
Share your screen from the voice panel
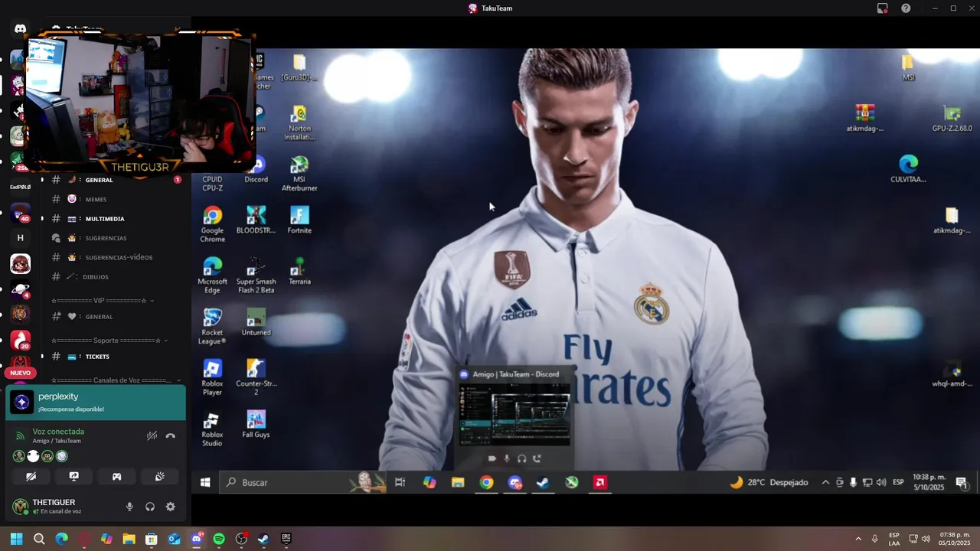click(x=73, y=476)
